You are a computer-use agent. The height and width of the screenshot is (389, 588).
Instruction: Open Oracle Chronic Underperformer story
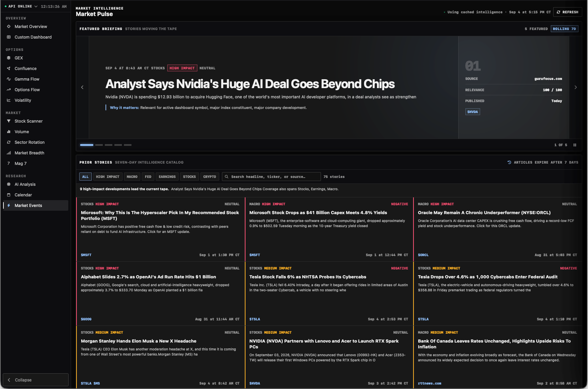(484, 213)
